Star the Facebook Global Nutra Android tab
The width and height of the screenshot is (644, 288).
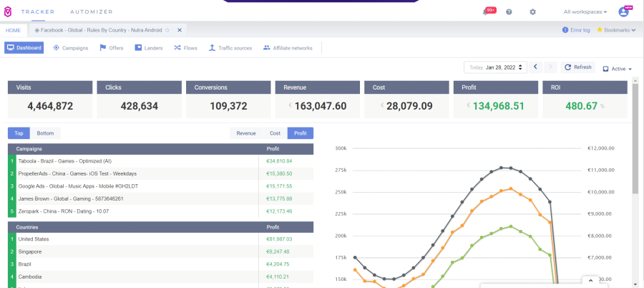[x=167, y=30]
